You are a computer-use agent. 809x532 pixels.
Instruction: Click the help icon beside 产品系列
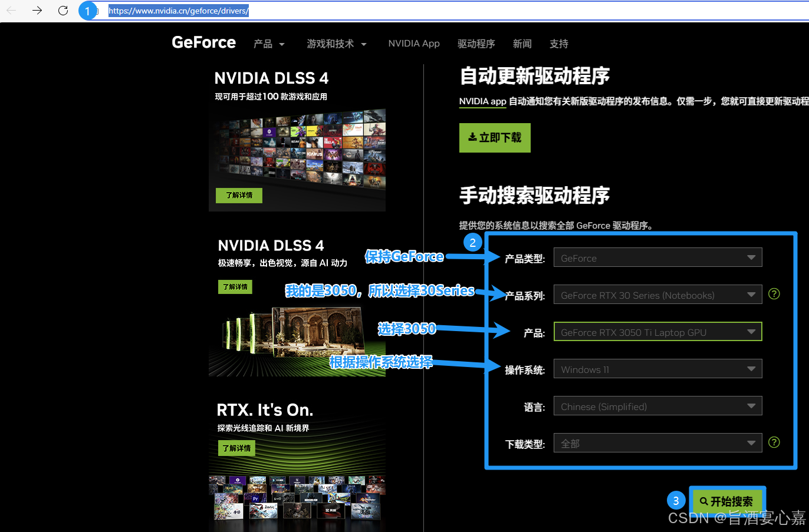774,293
